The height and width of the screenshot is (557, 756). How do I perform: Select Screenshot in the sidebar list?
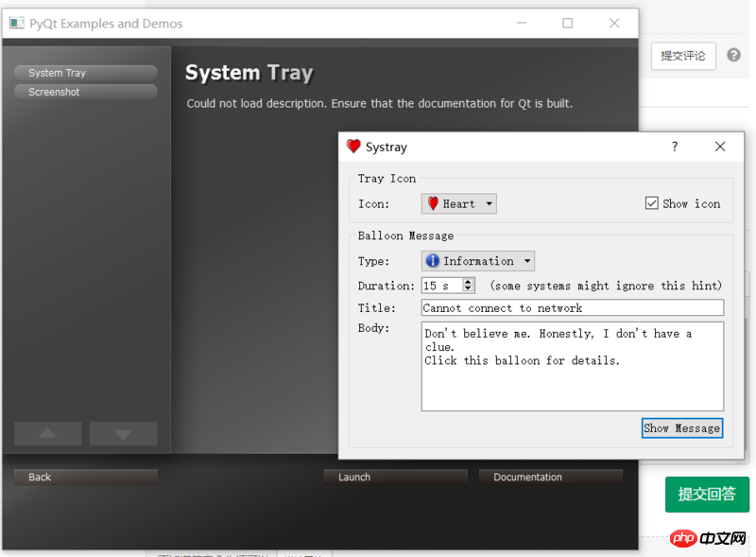pos(85,92)
